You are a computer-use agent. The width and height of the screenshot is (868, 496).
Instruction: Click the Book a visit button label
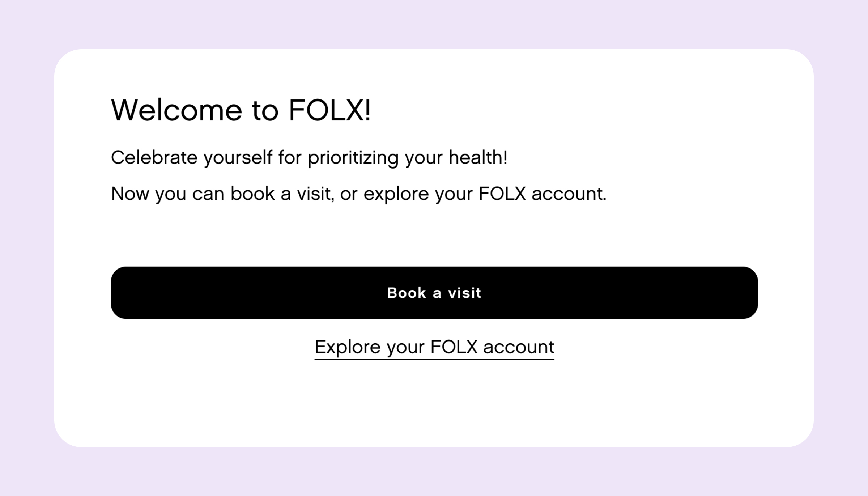(x=434, y=292)
